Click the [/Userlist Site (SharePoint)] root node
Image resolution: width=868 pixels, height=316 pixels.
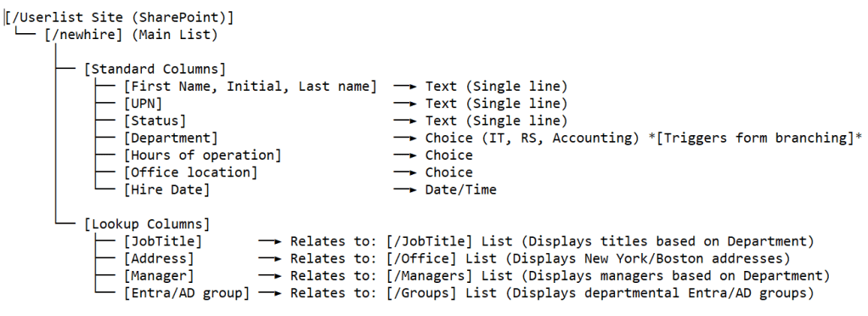(x=119, y=18)
